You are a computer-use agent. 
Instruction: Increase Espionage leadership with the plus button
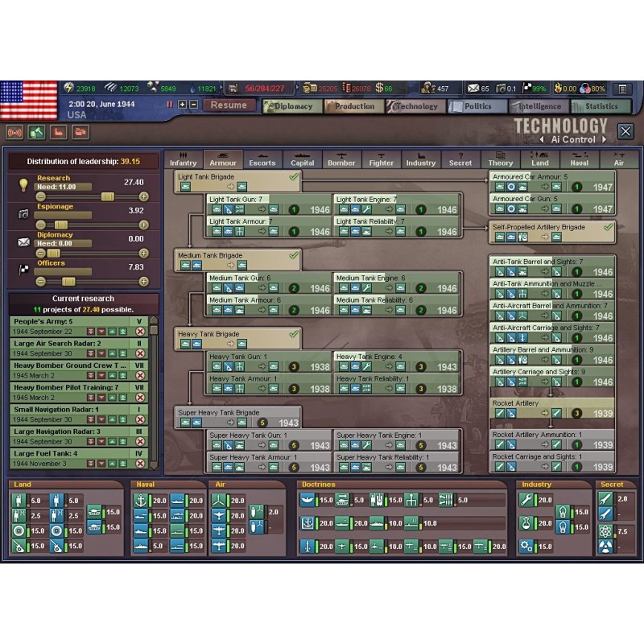[144, 225]
